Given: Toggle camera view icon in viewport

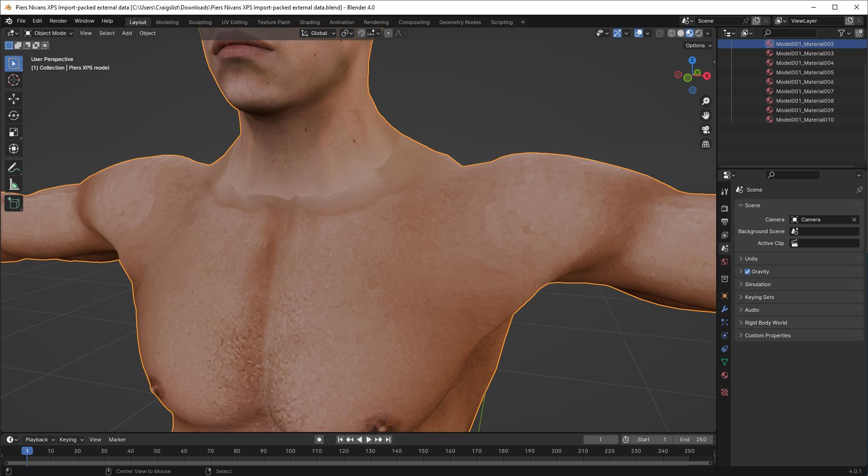Looking at the screenshot, I should (x=706, y=130).
